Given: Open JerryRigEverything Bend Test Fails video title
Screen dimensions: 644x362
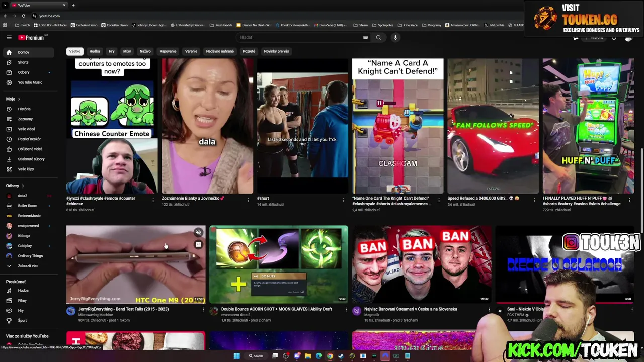Looking at the screenshot, I should 123,309.
